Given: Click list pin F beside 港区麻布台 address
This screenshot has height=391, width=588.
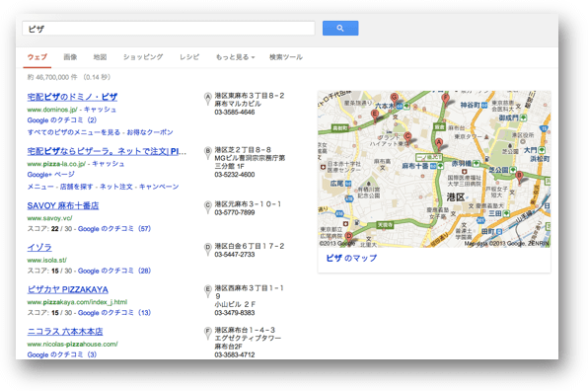Looking at the screenshot, I should coord(208,333).
